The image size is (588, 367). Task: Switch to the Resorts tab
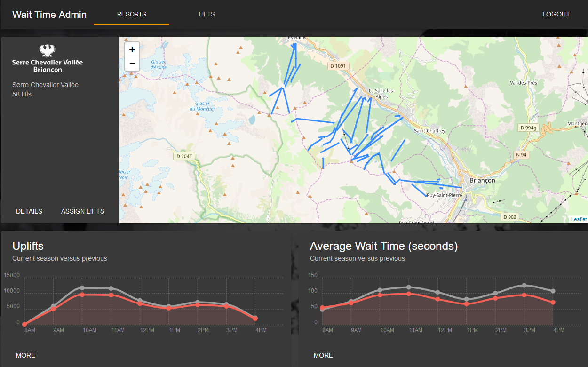click(x=132, y=14)
